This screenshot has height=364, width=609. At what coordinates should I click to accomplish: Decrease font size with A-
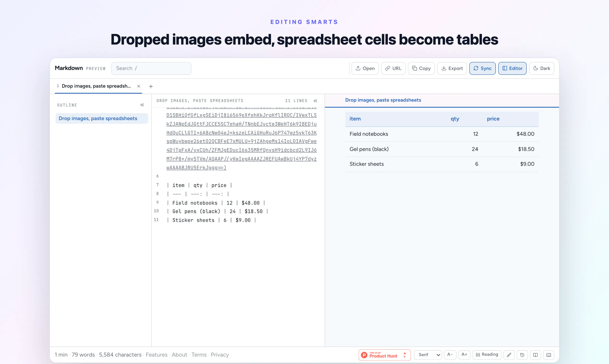click(450, 355)
